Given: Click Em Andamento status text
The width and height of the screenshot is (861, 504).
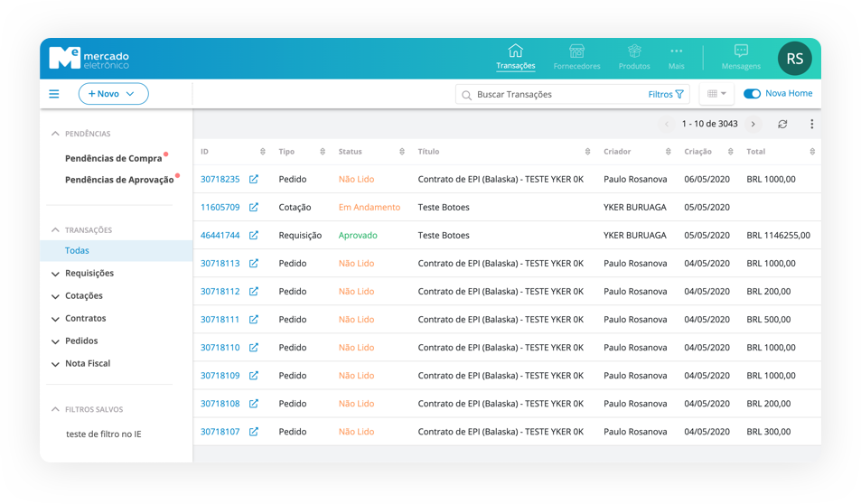Looking at the screenshot, I should coord(370,207).
